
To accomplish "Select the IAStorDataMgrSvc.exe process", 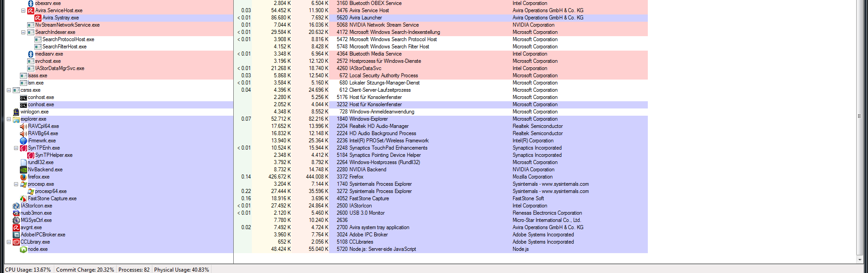I will click(x=60, y=68).
